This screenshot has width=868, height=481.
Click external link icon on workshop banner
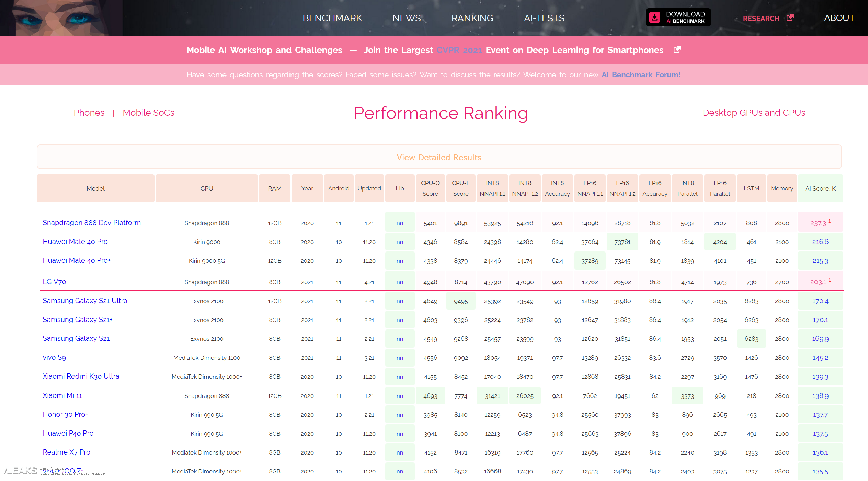tap(677, 50)
